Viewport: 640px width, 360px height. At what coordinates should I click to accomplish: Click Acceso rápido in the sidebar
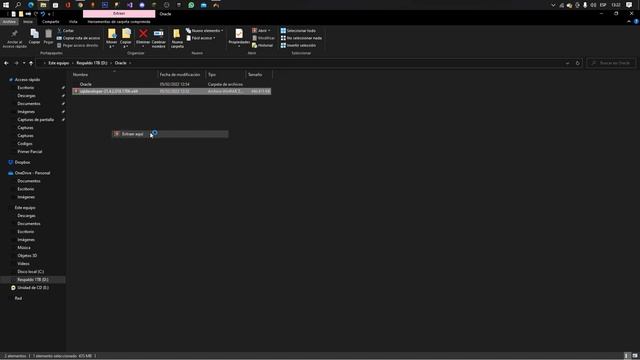(27, 80)
